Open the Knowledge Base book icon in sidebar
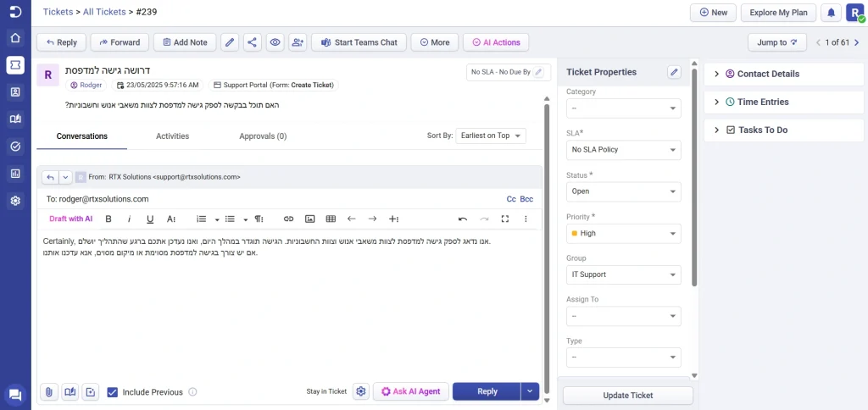The height and width of the screenshot is (410, 868). [x=15, y=119]
